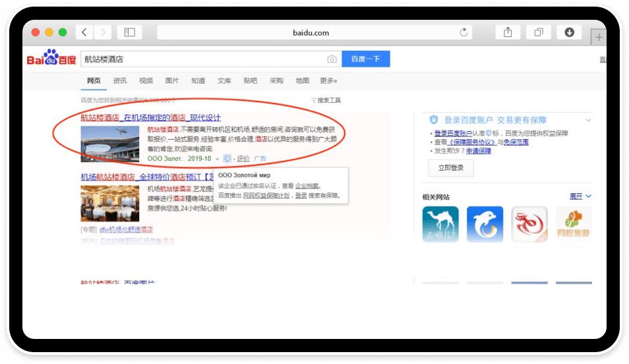Add new tab with plus button

(599, 38)
